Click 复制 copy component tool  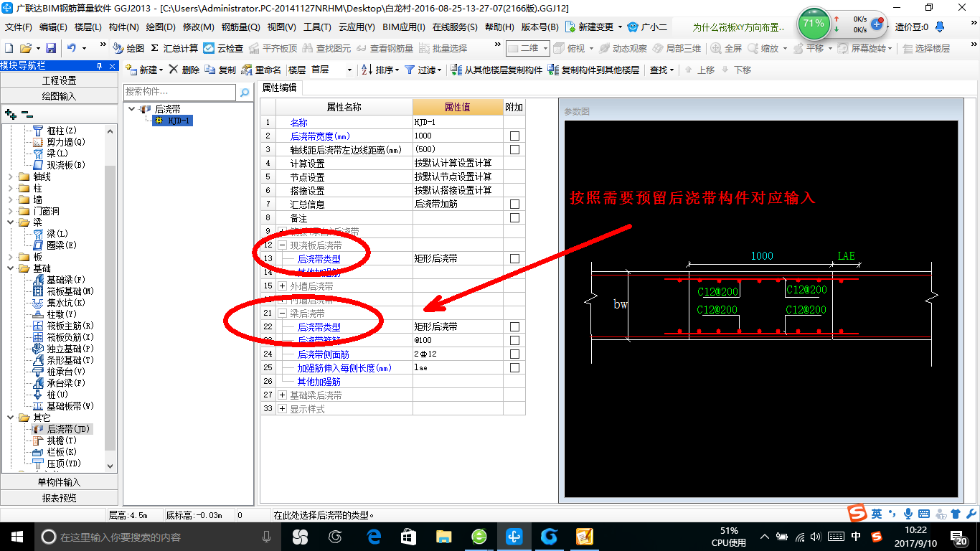pos(220,70)
